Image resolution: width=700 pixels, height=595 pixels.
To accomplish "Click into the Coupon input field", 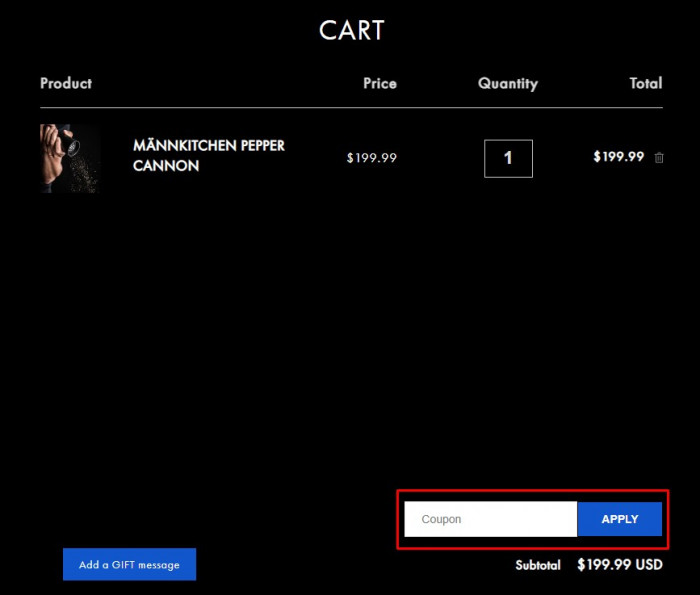I will 491,519.
